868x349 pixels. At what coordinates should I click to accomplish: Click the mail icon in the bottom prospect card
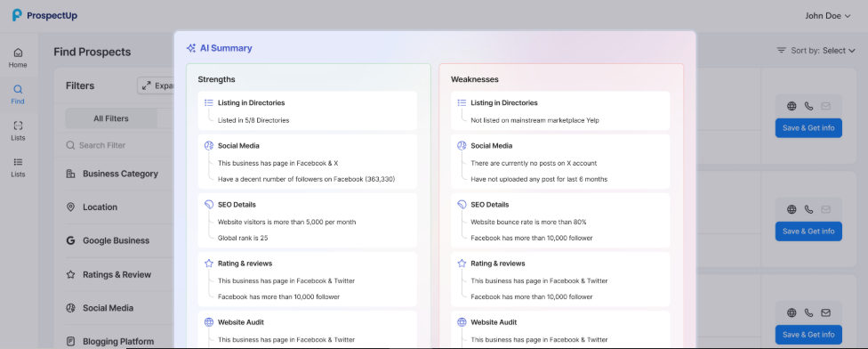[x=826, y=313]
